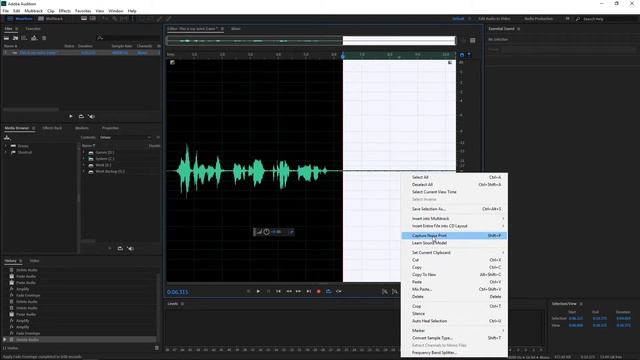Click the 0:06.515 timecode display
This screenshot has width=640, height=360.
(x=178, y=292)
